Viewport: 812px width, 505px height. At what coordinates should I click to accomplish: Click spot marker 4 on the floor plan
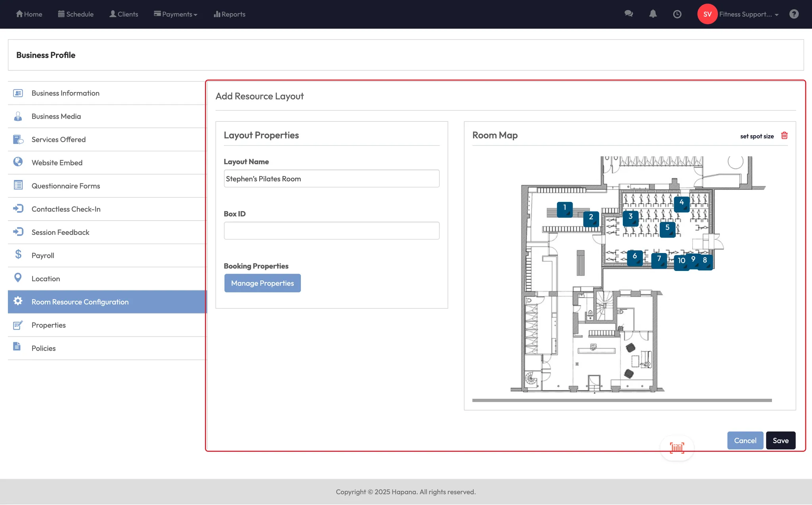pos(682,204)
